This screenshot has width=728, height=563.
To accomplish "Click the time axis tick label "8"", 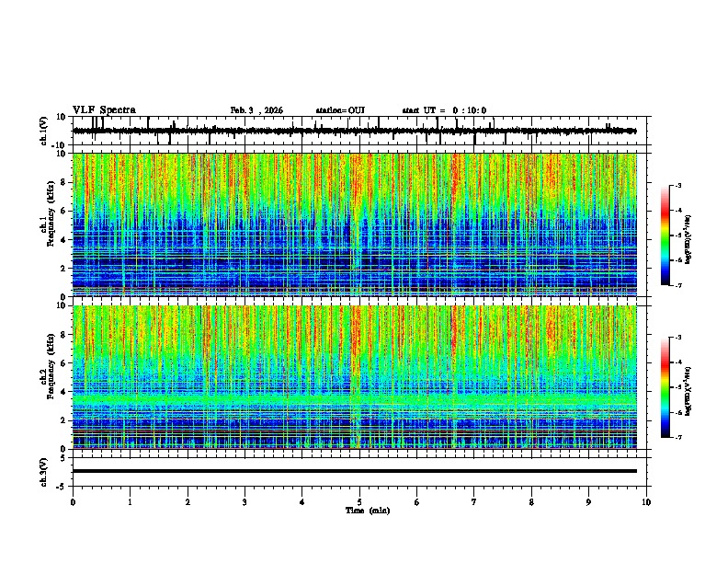I will tap(531, 502).
